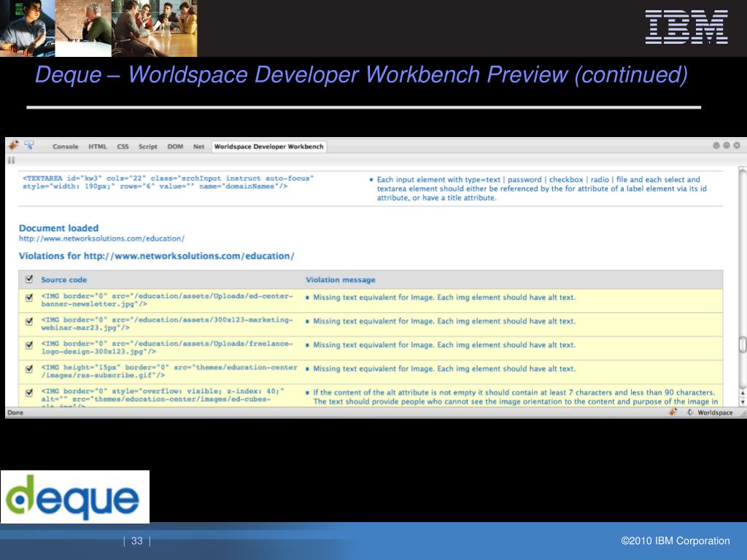Image resolution: width=747 pixels, height=560 pixels.
Task: Activate the element inspect tool icon
Action: tap(29, 145)
